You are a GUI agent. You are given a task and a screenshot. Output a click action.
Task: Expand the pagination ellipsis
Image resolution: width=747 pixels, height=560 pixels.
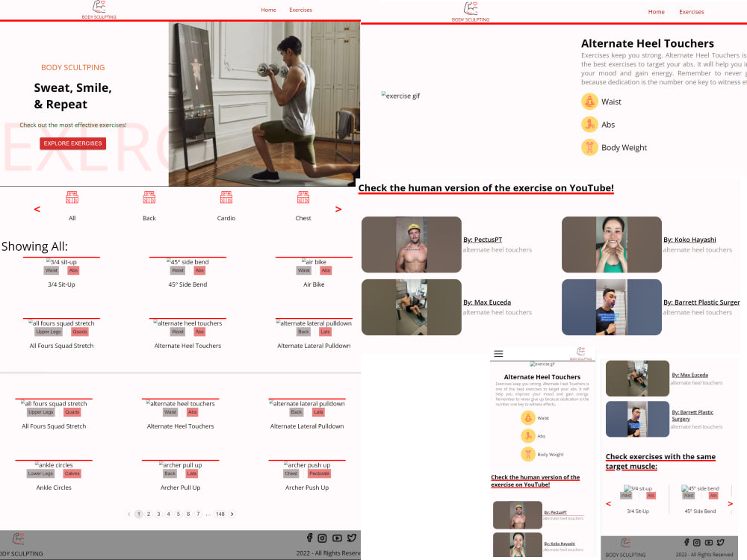(x=208, y=514)
